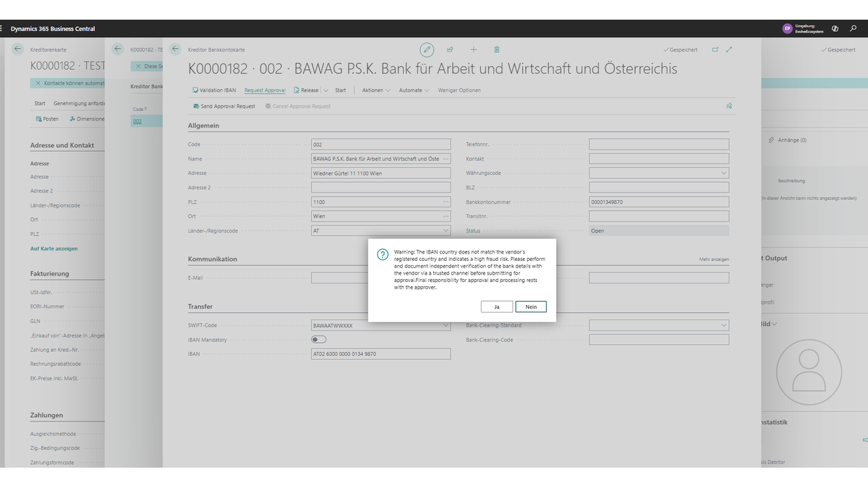
Task: Click the EP user avatar
Action: 787,28
